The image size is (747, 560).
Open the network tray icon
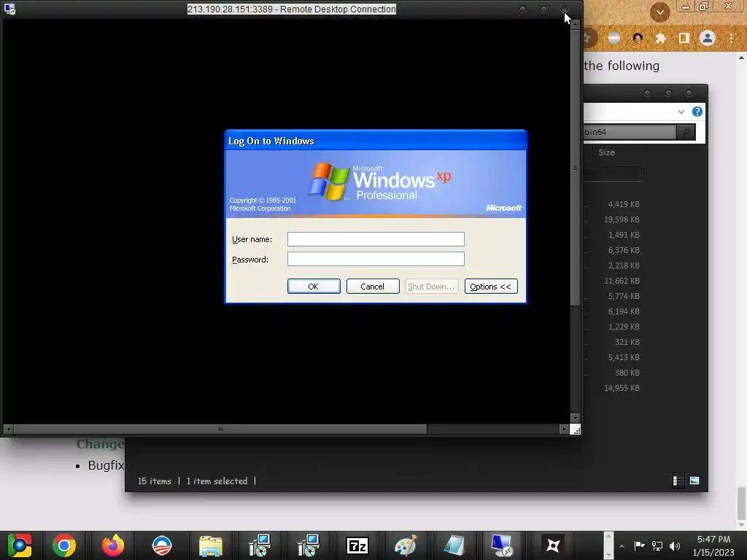pos(657,545)
